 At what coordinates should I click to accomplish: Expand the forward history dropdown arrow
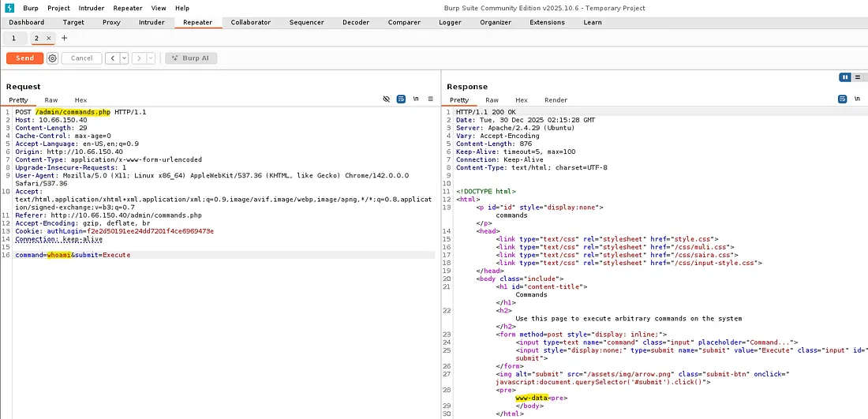(x=149, y=58)
